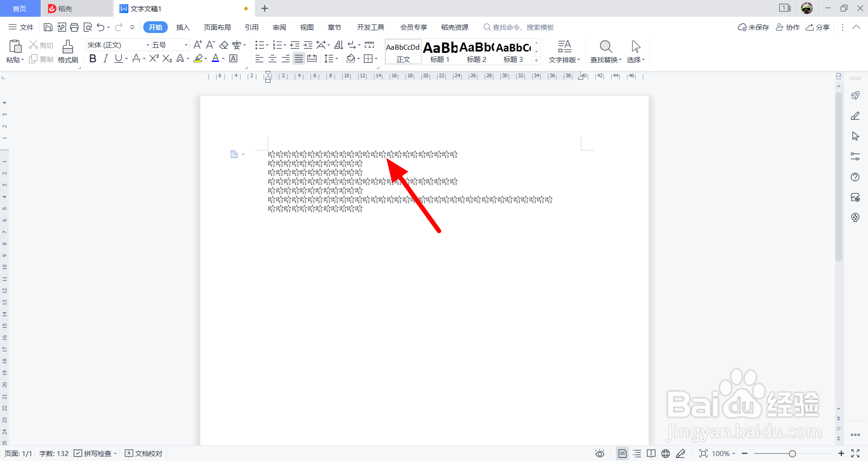Switch to page view mode in status bar
Viewport: 868px width, 461px height.
pos(623,453)
